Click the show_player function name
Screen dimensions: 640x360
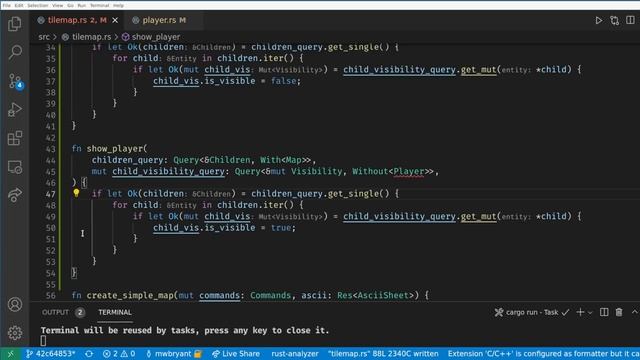point(115,149)
